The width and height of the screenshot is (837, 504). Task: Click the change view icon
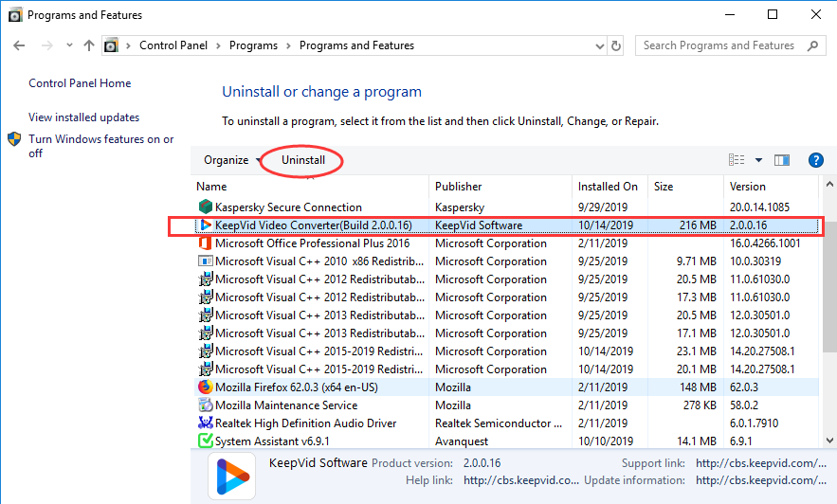tap(737, 160)
